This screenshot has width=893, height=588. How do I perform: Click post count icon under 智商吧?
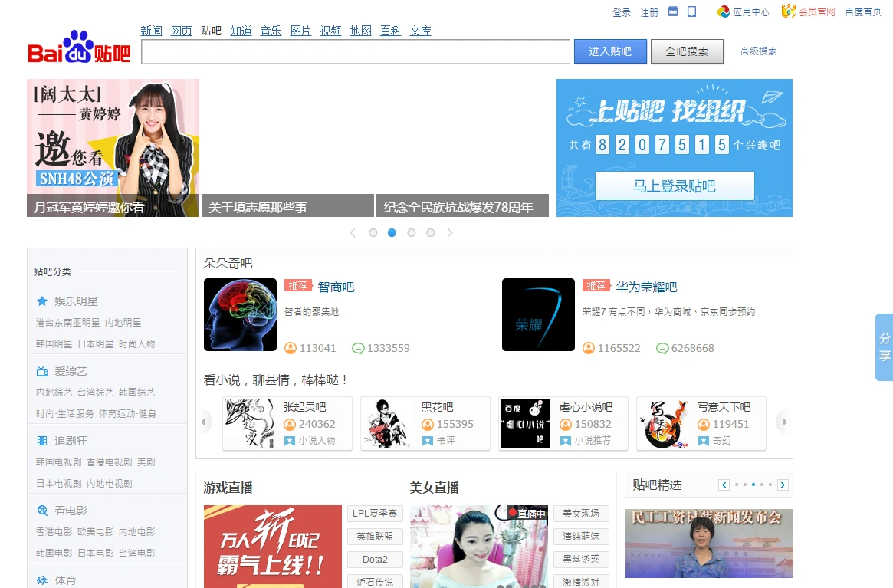(x=358, y=348)
